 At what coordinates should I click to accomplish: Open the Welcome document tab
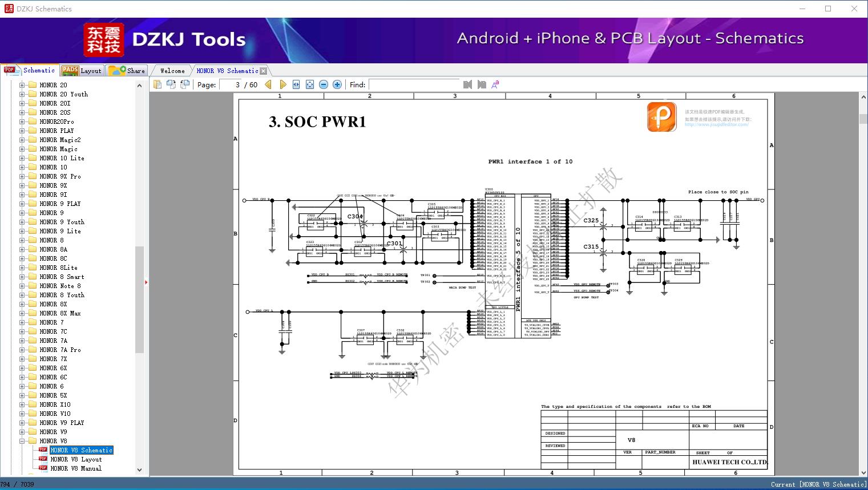pos(172,71)
